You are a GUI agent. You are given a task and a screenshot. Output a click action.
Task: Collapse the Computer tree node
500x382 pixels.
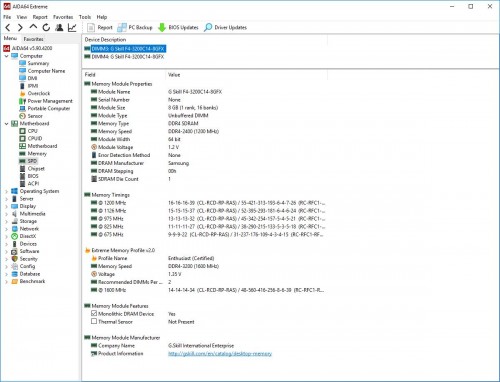click(6, 56)
